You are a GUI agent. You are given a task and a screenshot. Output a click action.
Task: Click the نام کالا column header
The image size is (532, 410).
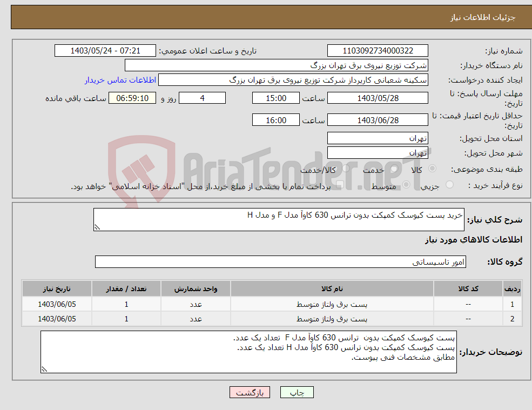coord(332,289)
